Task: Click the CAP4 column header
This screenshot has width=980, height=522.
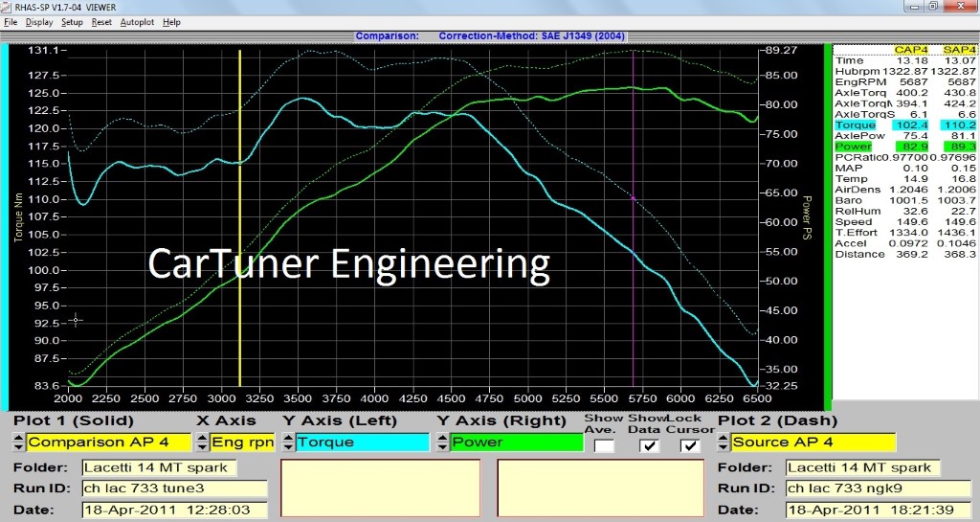Action: tap(911, 50)
